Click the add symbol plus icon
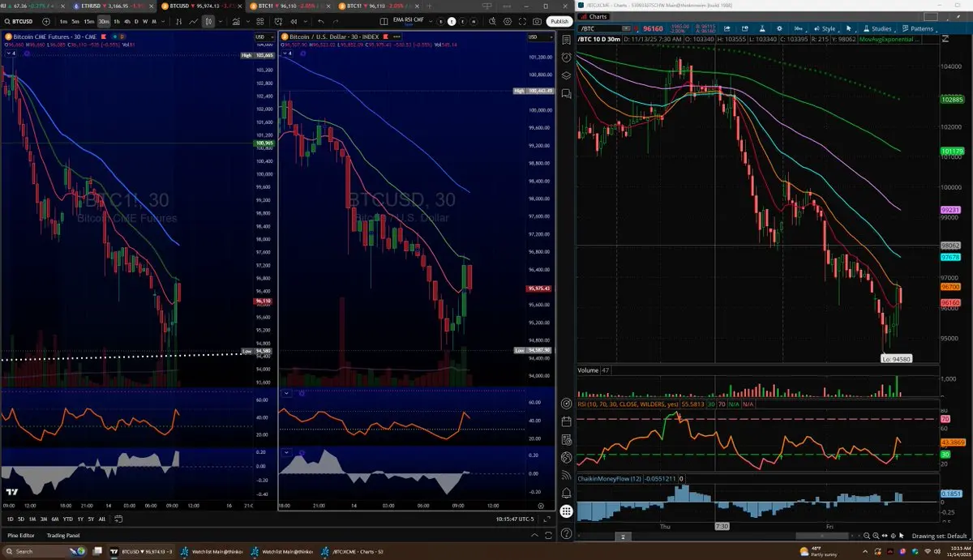This screenshot has width=973, height=560. (45, 22)
